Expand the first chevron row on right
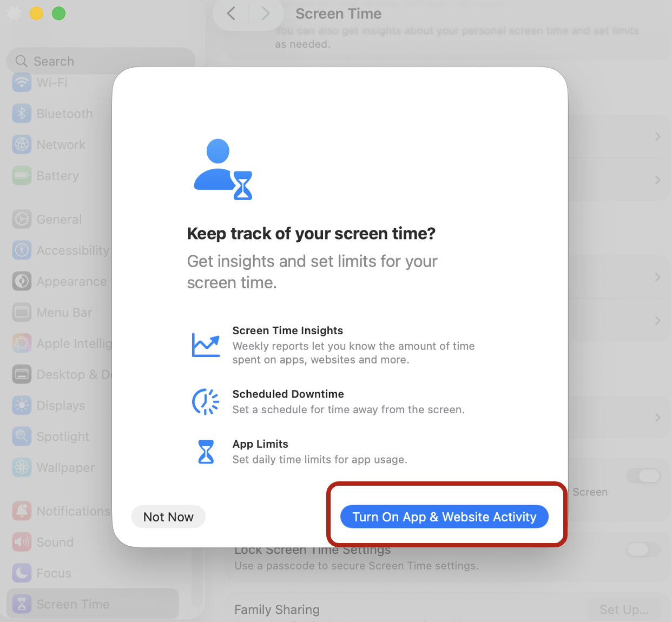The image size is (672, 622). (657, 136)
